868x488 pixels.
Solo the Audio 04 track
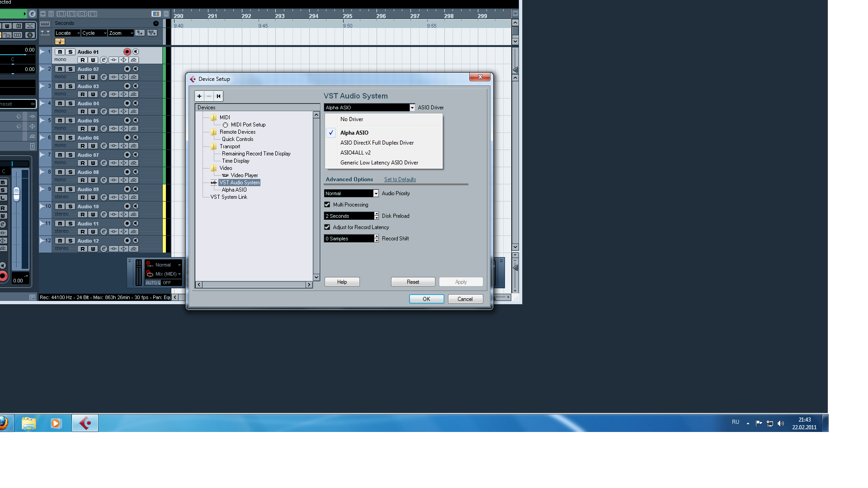point(71,103)
